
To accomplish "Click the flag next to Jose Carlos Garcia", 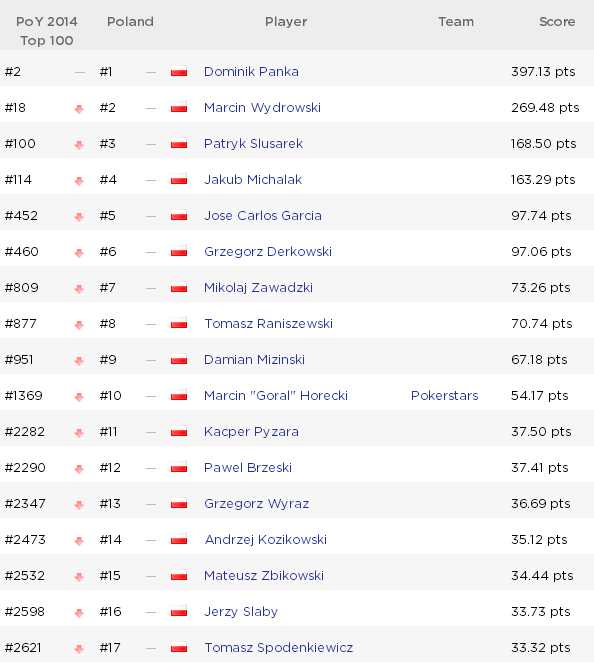I will (179, 216).
